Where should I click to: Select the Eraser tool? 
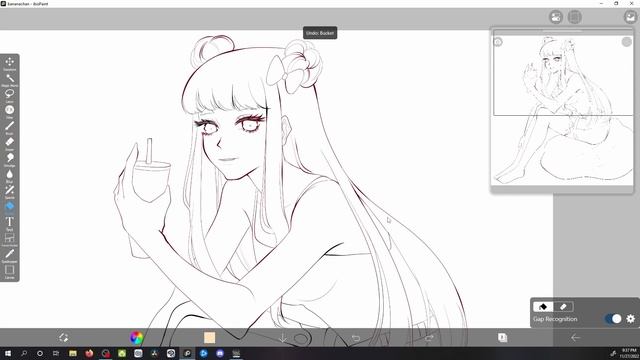point(9,142)
